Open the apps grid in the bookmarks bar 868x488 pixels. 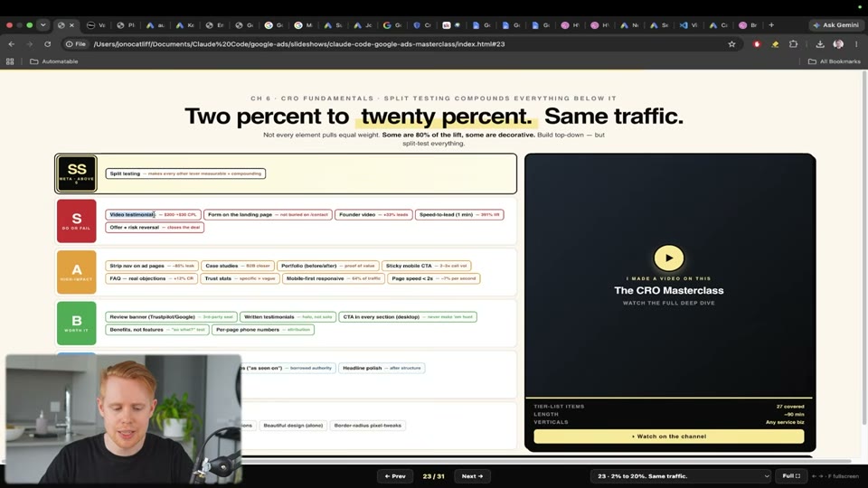coord(10,61)
